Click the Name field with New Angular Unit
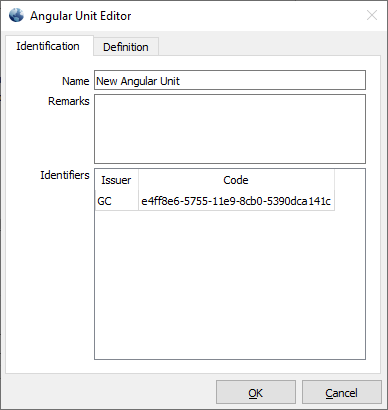Viewport: 388px width, 410px height. (230, 80)
